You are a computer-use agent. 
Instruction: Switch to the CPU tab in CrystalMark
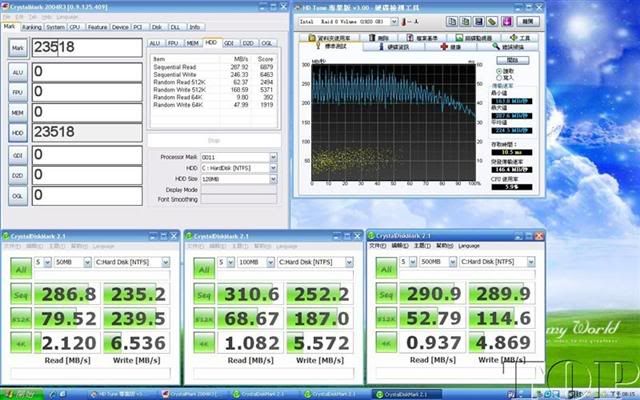(x=75, y=27)
